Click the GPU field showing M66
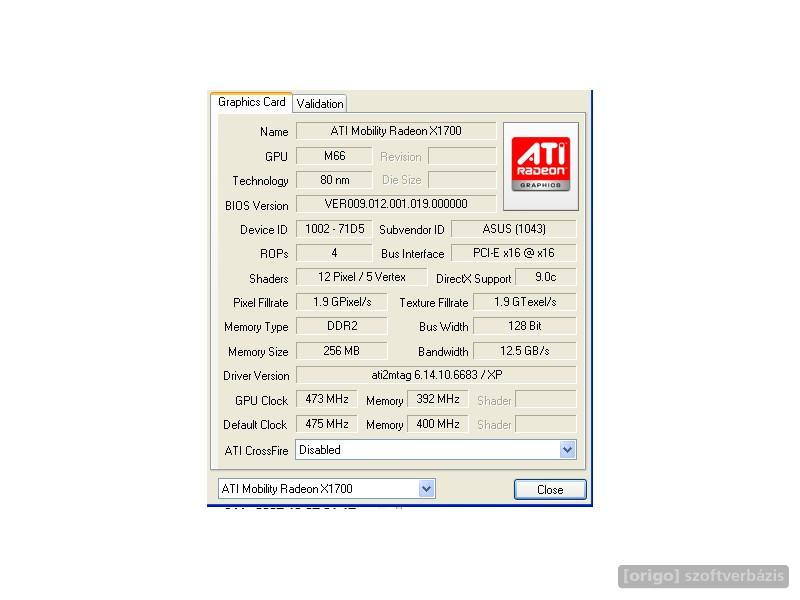The height and width of the screenshot is (600, 800). pos(334,156)
